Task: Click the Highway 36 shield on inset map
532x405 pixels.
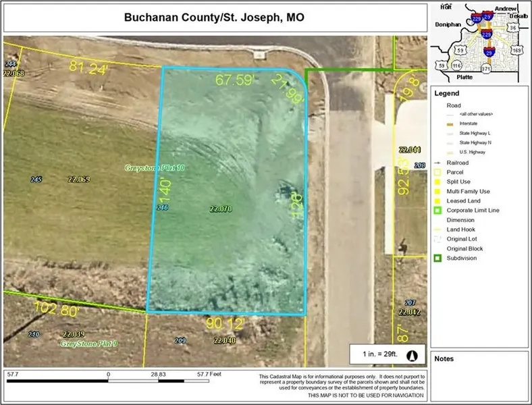Action: (x=514, y=28)
